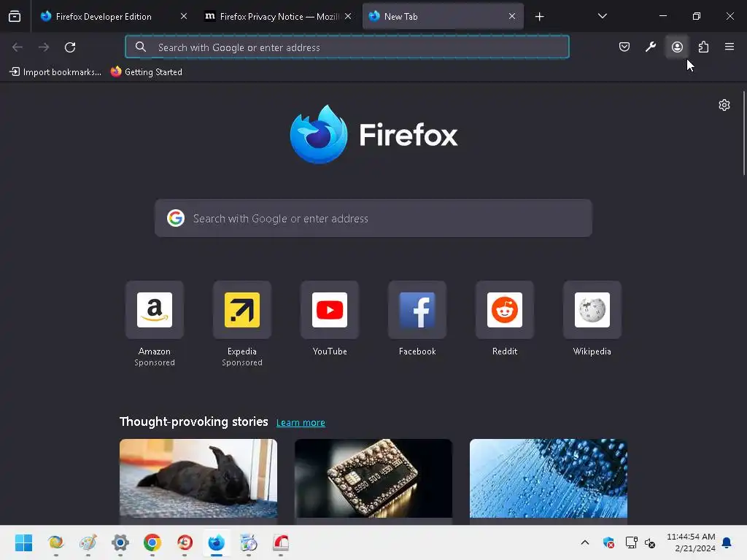Open Settings gear app in taskbar
This screenshot has height=560, width=747.
(120, 542)
